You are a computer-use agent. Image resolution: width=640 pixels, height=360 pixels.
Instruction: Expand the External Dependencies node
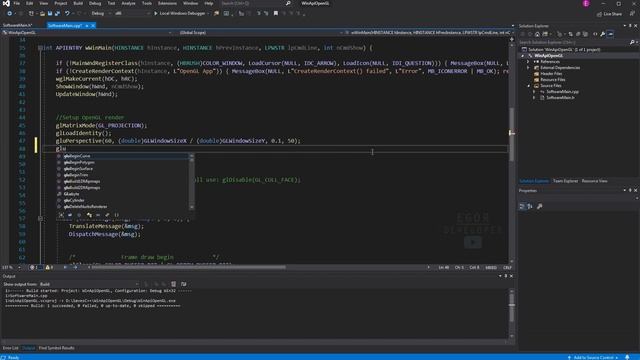pos(528,68)
